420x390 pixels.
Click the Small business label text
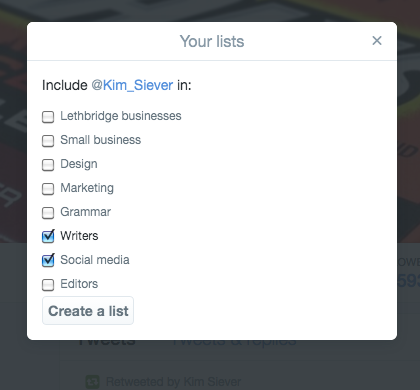[101, 140]
